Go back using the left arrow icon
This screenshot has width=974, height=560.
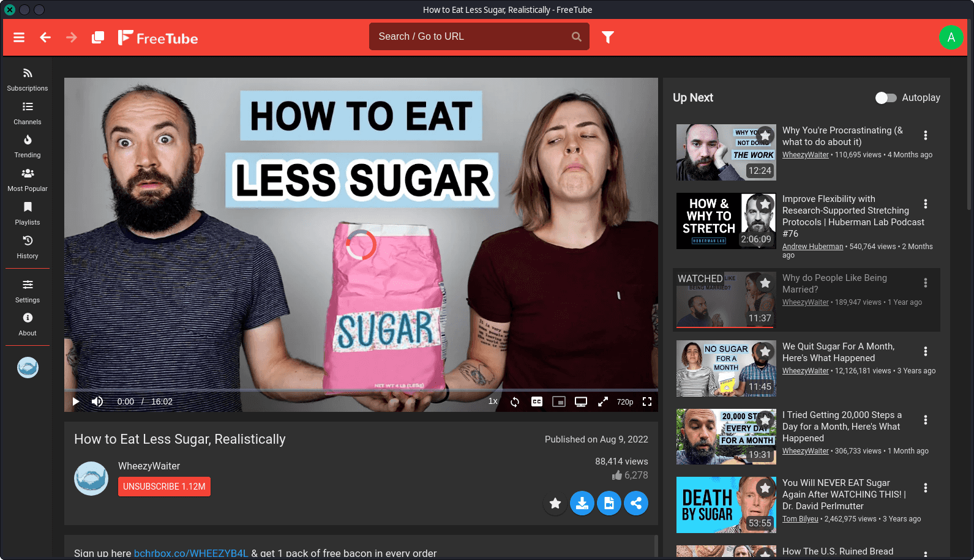click(45, 37)
